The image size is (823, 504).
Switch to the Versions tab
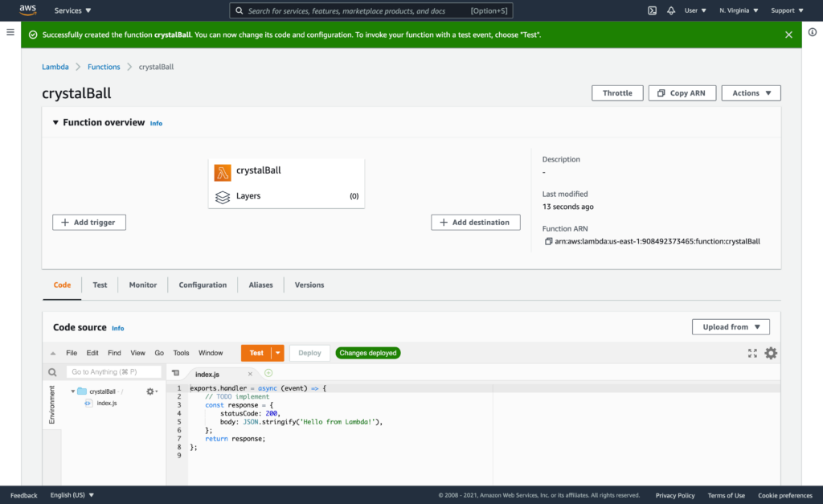pos(309,285)
